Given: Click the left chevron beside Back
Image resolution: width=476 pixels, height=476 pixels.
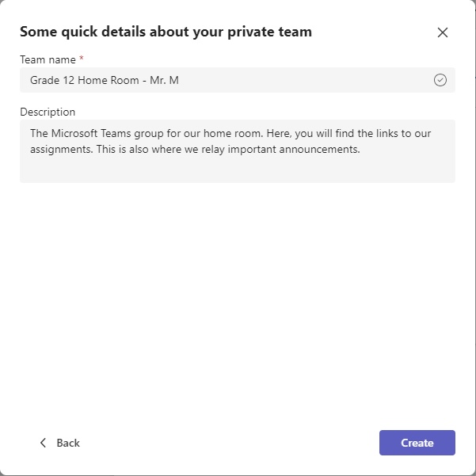Looking at the screenshot, I should coord(43,443).
